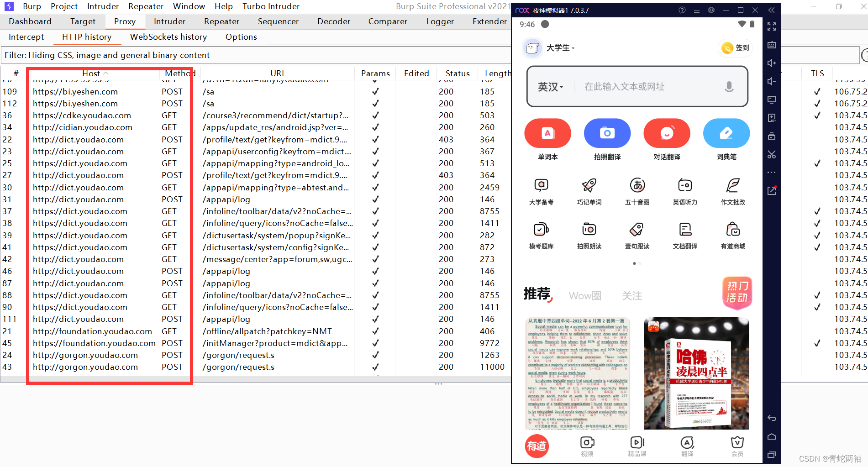Viewport: 868px width, 467px height.
Task: Open the 哈佛凌晨四点半 book thumbnail
Action: (696, 373)
